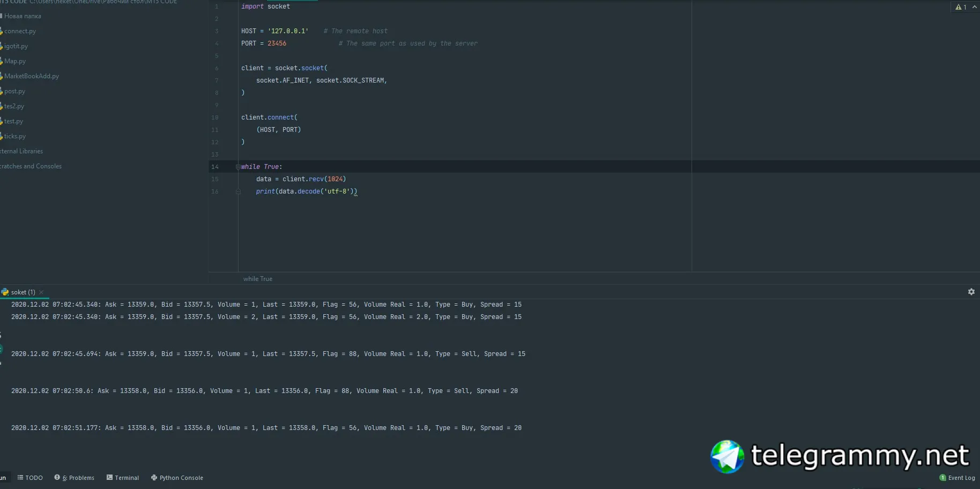The width and height of the screenshot is (980, 489).
Task: Click the green Event Log notification badge
Action: tap(942, 478)
